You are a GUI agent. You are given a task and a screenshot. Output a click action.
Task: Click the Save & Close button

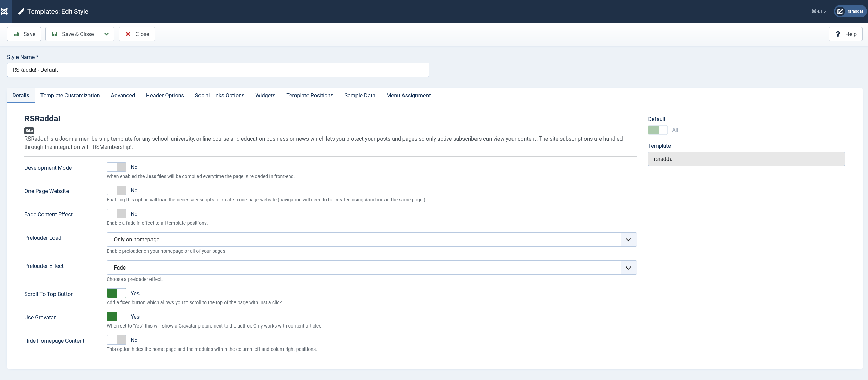pos(72,34)
